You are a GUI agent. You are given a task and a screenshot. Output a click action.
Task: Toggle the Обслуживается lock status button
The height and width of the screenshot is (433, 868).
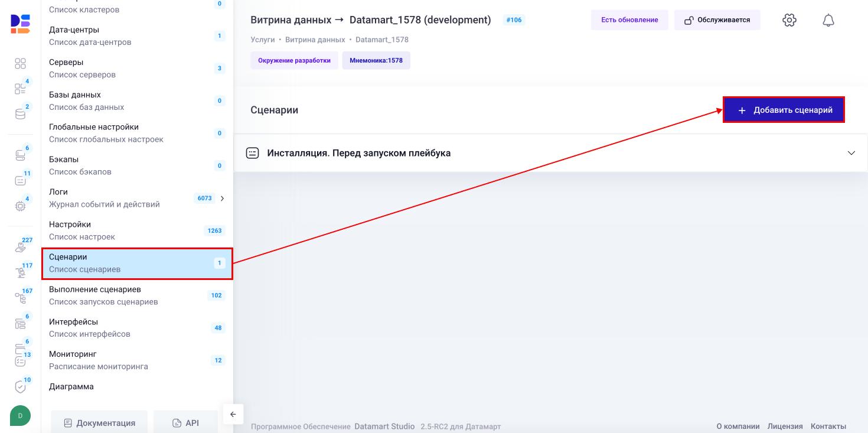click(x=717, y=20)
